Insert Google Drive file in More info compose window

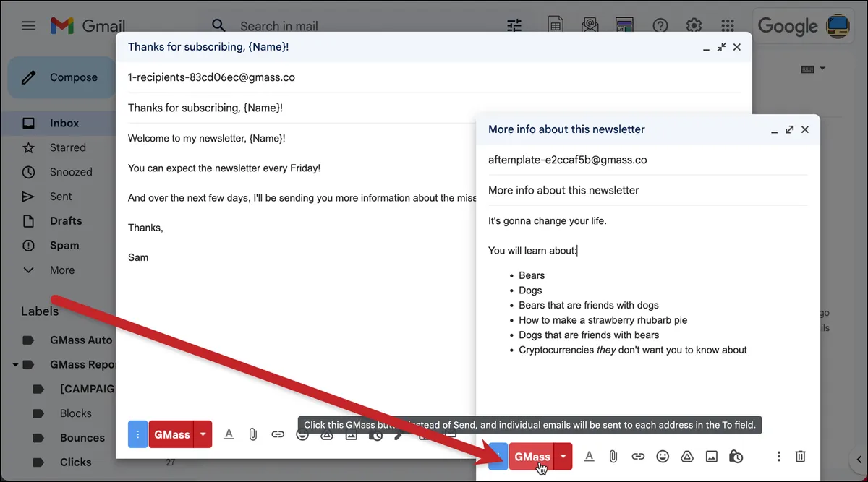tap(687, 457)
